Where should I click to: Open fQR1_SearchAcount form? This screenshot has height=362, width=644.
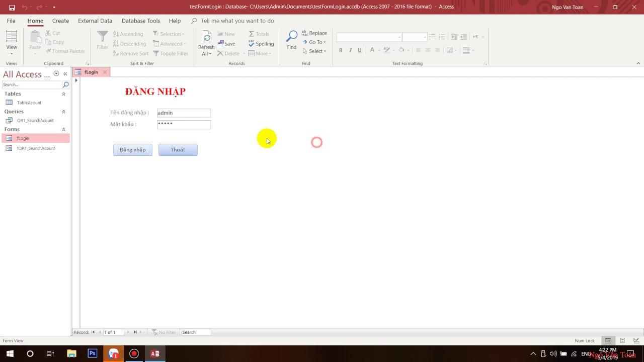point(35,148)
